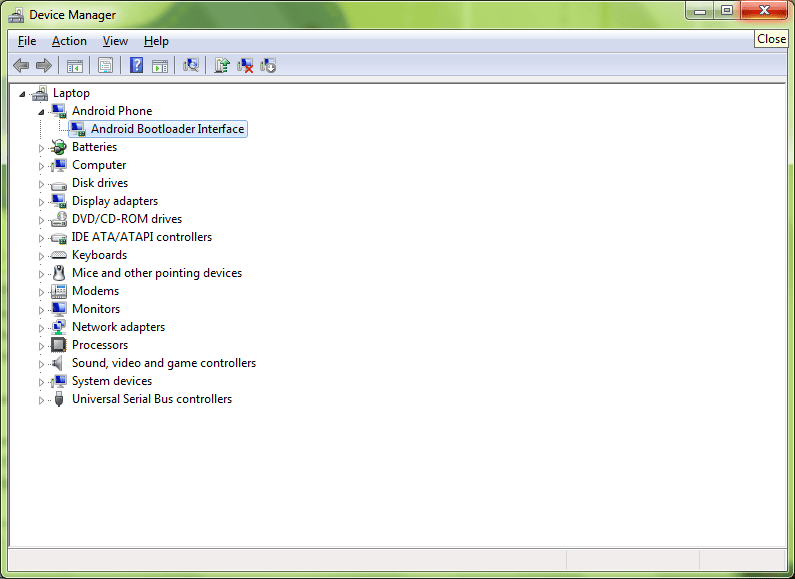Viewport: 795px width, 579px height.
Task: Close the Device Manager window
Action: coord(764,11)
